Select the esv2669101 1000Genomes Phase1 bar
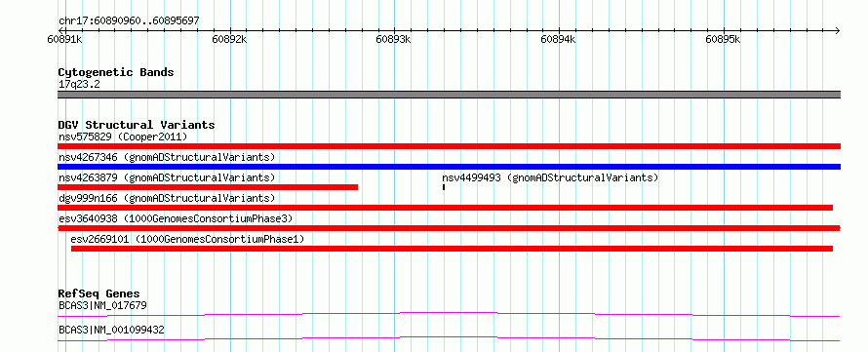The height and width of the screenshot is (352, 868). point(452,249)
